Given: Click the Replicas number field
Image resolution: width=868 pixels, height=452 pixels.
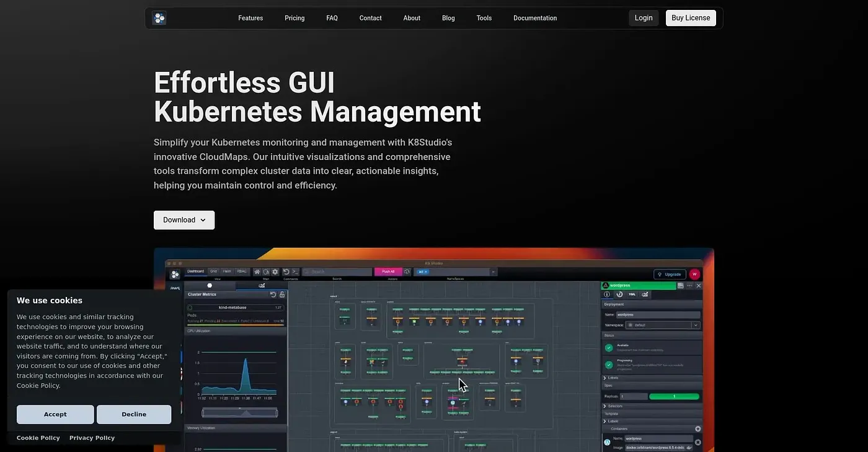Looking at the screenshot, I should tap(634, 396).
